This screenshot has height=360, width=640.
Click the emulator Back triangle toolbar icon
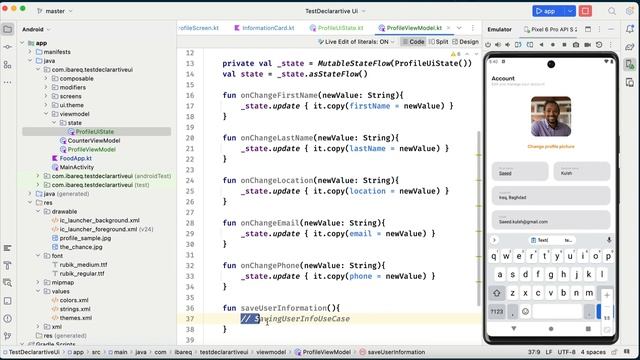(541, 44)
